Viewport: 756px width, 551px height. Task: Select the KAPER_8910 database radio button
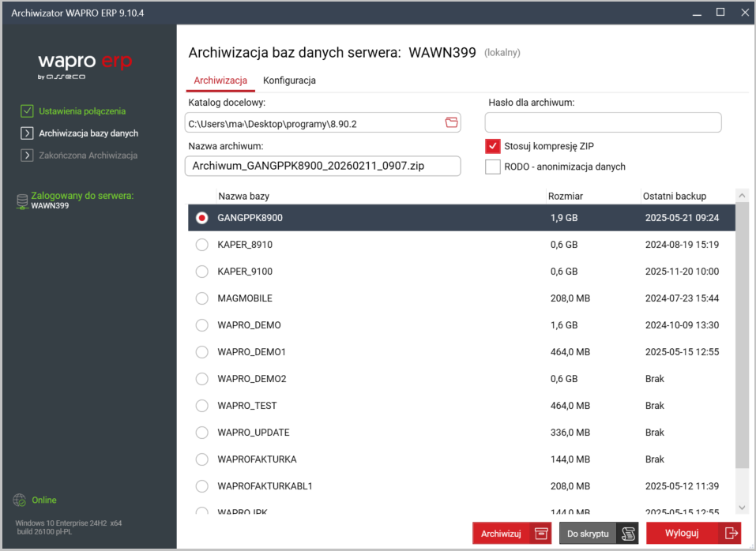point(202,245)
